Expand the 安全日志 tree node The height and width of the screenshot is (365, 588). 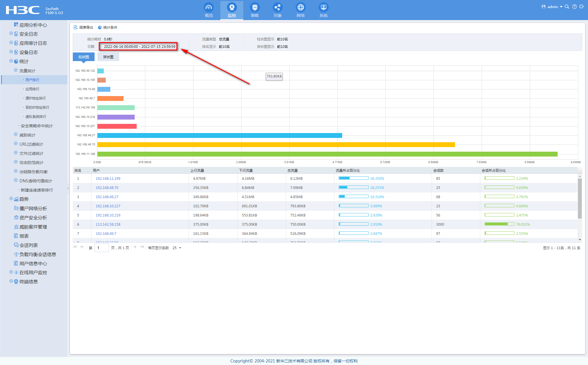point(11,34)
